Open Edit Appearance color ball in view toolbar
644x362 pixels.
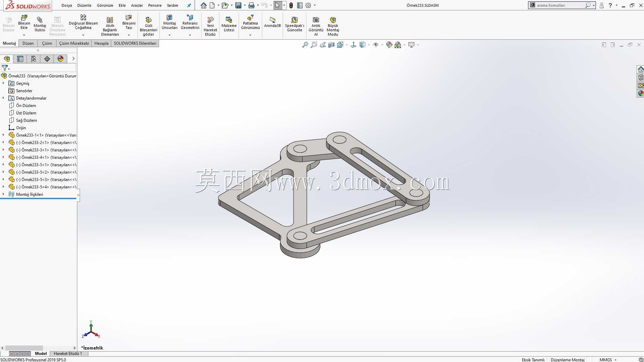(389, 45)
